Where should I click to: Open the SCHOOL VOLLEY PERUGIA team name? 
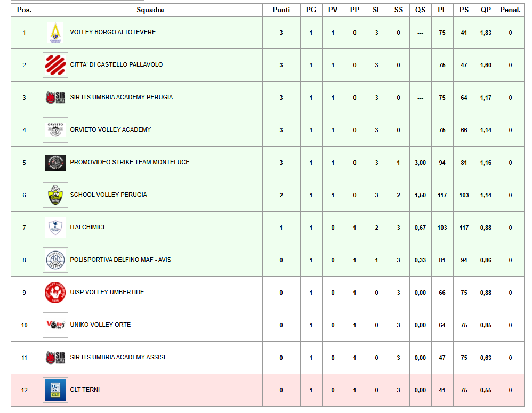(x=109, y=195)
